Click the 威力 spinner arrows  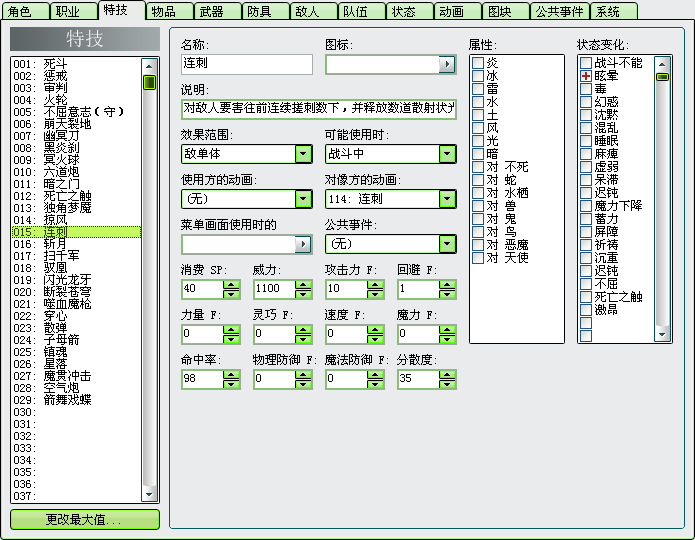[303, 289]
